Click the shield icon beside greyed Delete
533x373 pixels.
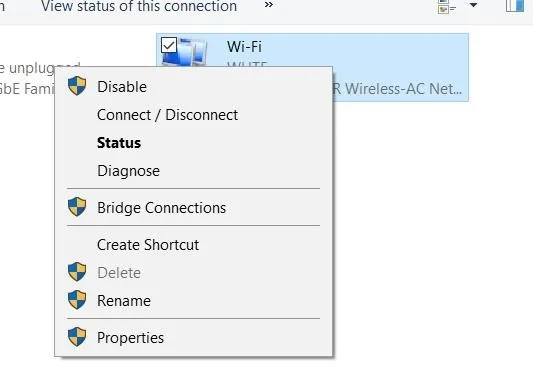point(77,272)
